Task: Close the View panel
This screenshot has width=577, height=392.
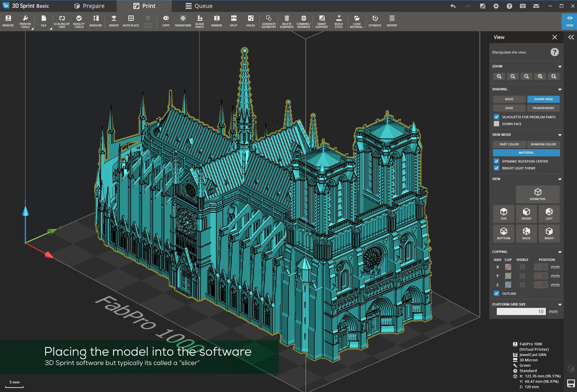Action: click(554, 37)
